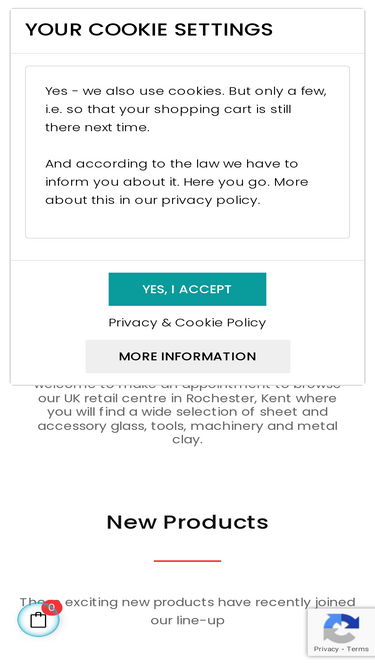Click the red divider under New Products
The image size is (375, 667).
pos(188,561)
